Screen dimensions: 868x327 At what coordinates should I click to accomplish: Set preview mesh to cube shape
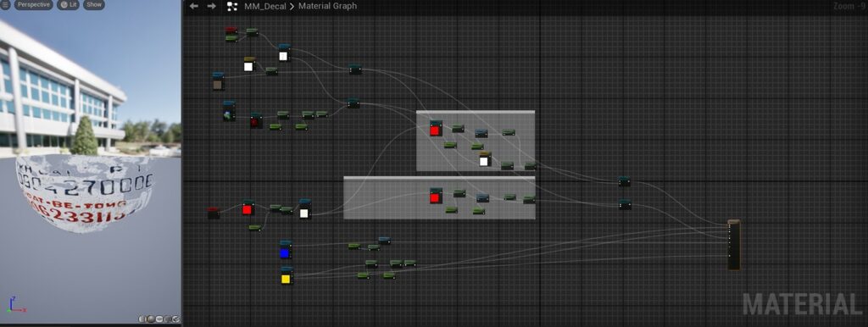coord(167,319)
